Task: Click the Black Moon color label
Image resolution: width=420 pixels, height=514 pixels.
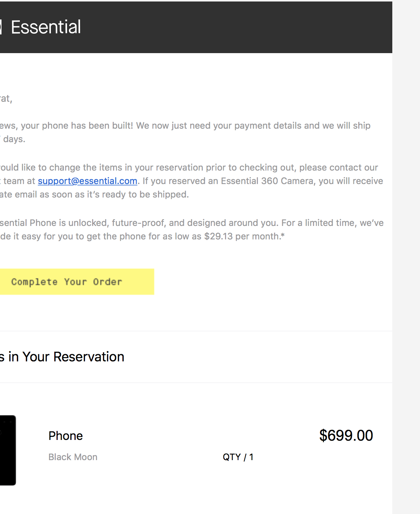Action: (73, 457)
